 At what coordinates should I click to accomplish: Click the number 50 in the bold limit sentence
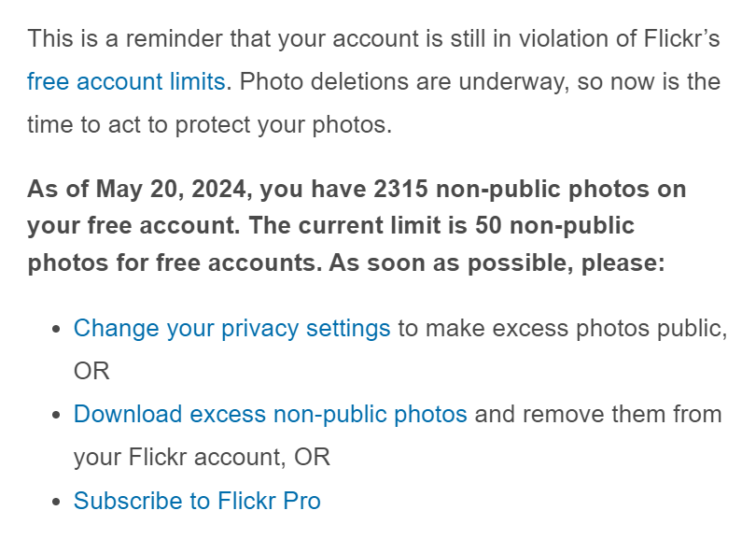(488, 225)
